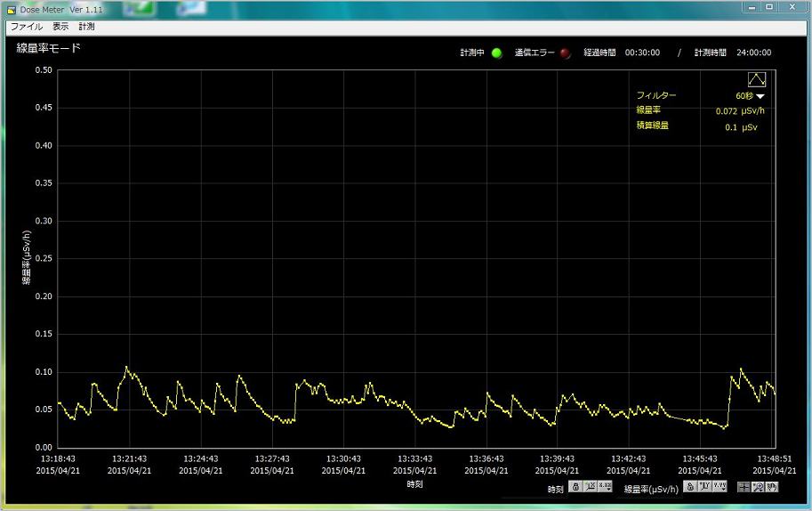Select the crosshair cursor tool
812x511 pixels.
pos(744,487)
